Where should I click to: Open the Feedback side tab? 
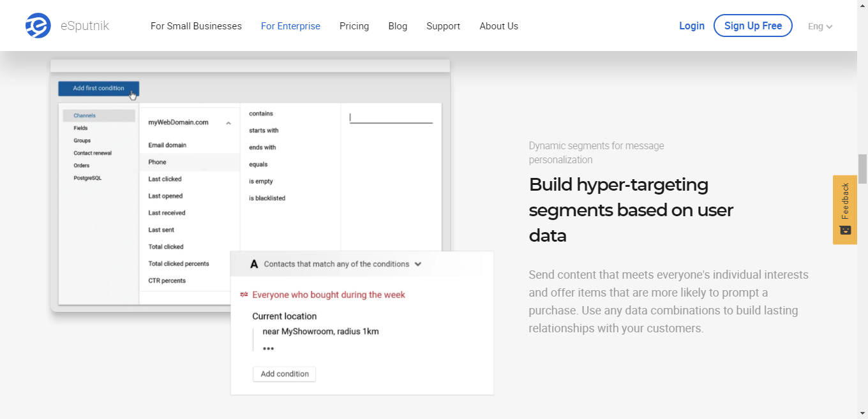pos(845,210)
